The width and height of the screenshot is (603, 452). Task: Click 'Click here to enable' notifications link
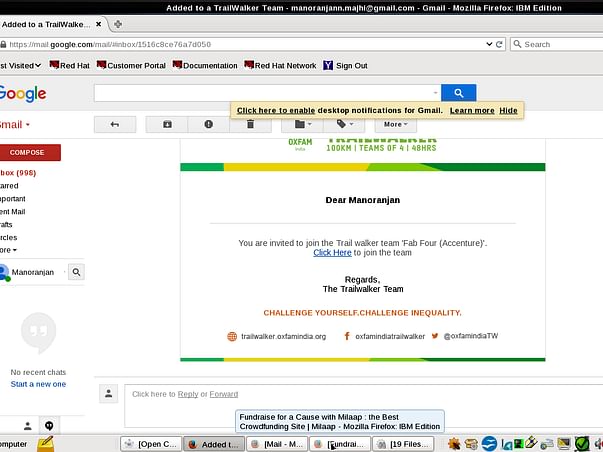coord(276,110)
